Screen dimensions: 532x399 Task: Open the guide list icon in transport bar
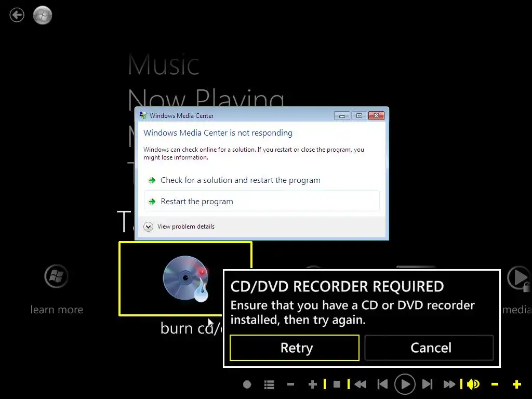click(269, 384)
